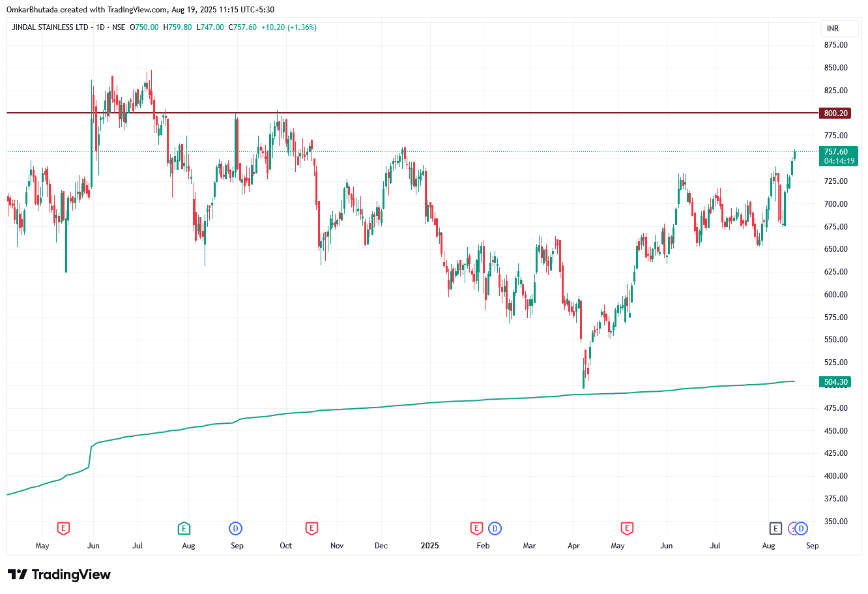This screenshot has width=868, height=594.
Task: Click the 475.00 price axis label
Action: (836, 408)
